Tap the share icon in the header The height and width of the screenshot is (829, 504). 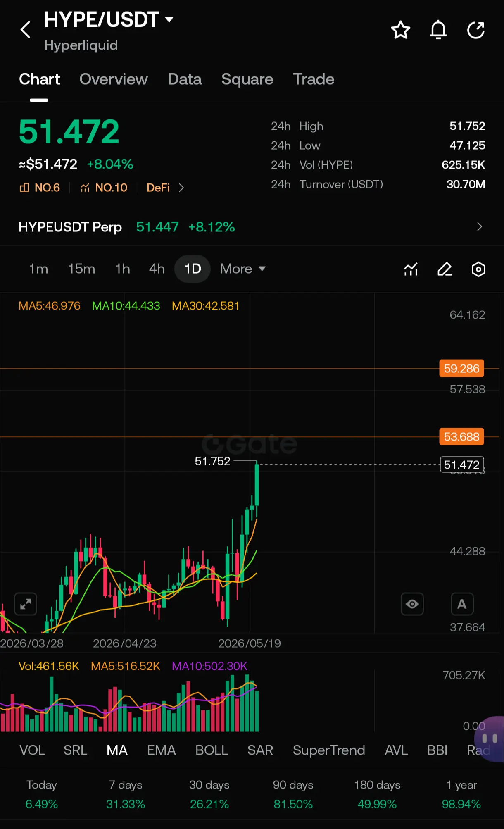(x=475, y=30)
